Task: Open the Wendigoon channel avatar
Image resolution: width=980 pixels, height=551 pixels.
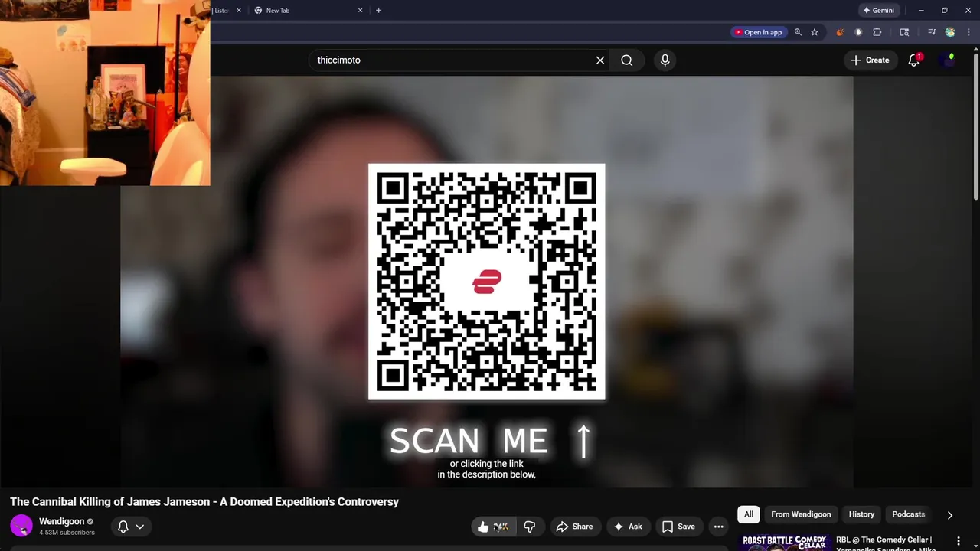Action: click(x=21, y=527)
